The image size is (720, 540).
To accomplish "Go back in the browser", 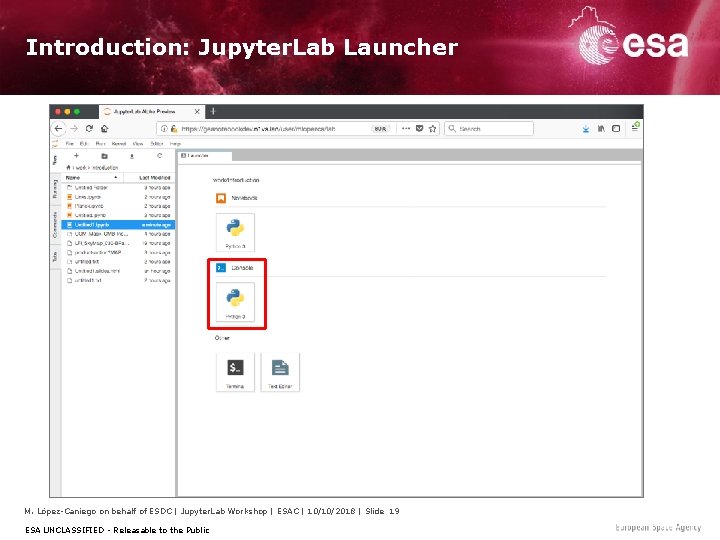I will click(x=58, y=129).
